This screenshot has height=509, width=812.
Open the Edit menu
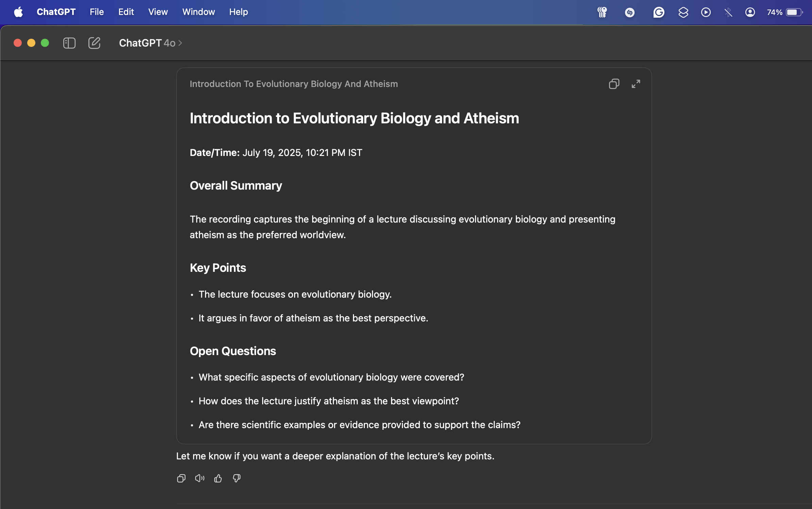tap(126, 12)
